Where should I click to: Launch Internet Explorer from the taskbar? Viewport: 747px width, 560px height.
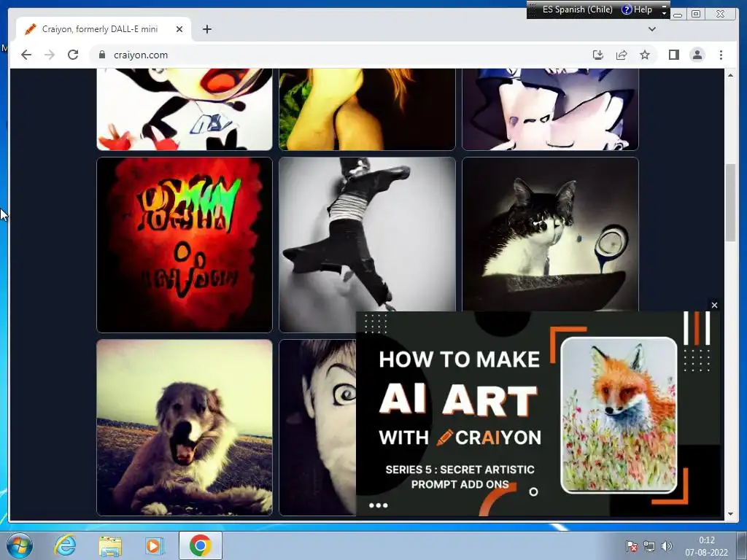coord(65,545)
